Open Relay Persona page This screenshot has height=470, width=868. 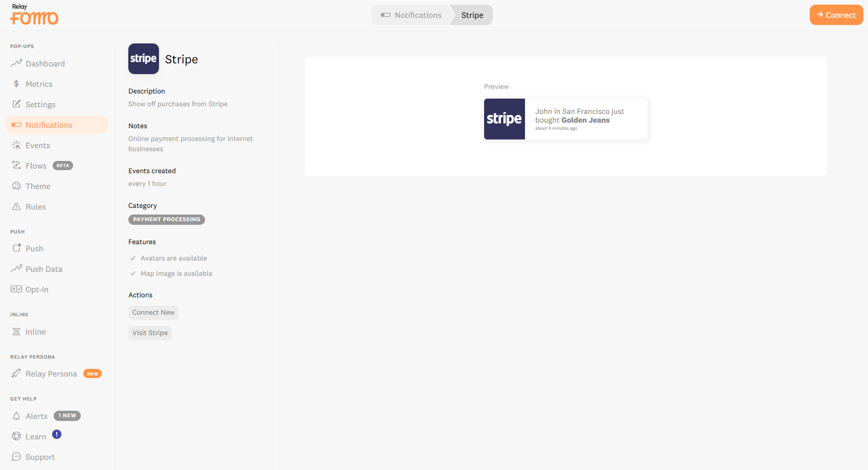[x=57, y=373]
